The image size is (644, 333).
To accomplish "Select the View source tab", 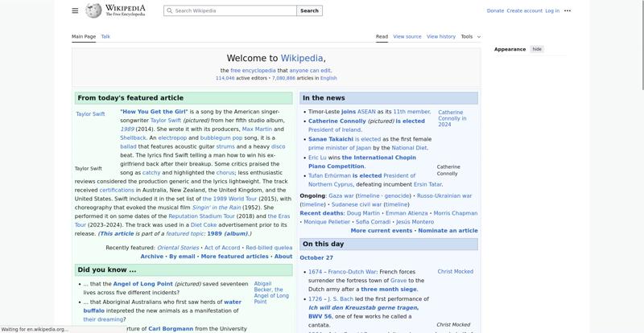I will [407, 37].
